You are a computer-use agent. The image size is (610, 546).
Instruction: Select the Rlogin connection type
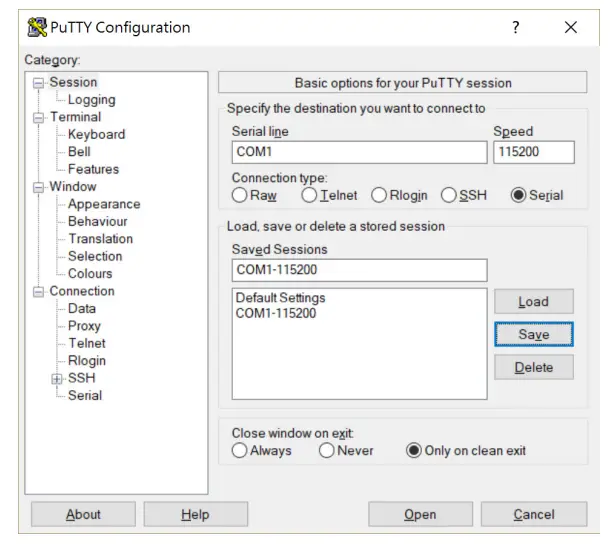click(379, 195)
